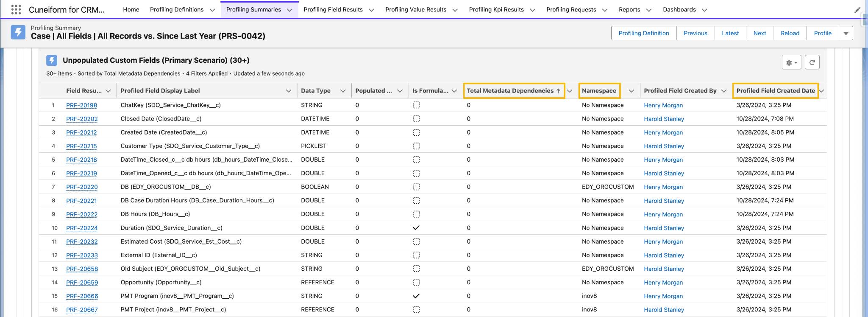This screenshot has width=868, height=317.
Task: Switch to the Profiling Field Results tab
Action: pos(333,9)
